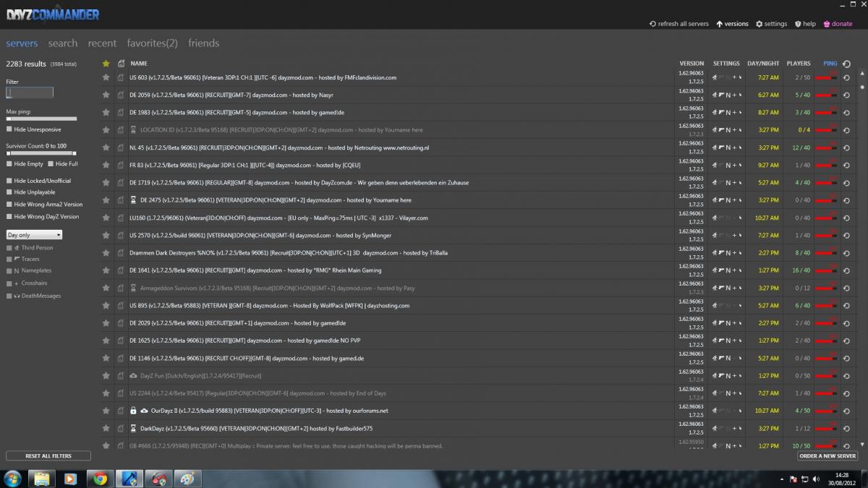Enable Hide Unresponsive checkbox

click(9, 129)
